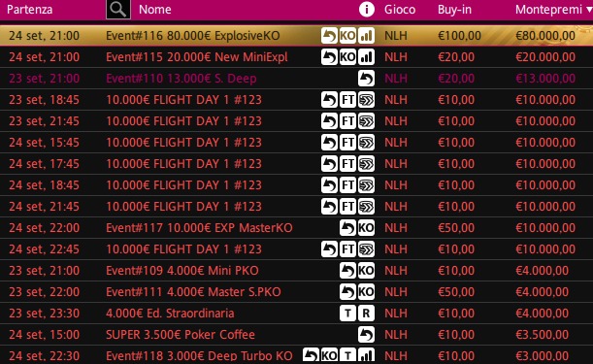This screenshot has height=364, width=593.
Task: Click re-entry icon on 23 set 18:45 flight
Action: [329, 100]
